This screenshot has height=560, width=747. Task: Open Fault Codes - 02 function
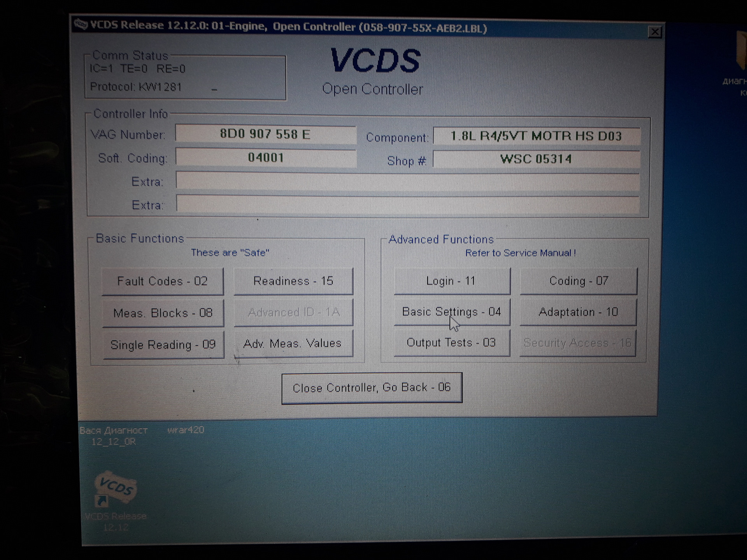[x=162, y=281]
